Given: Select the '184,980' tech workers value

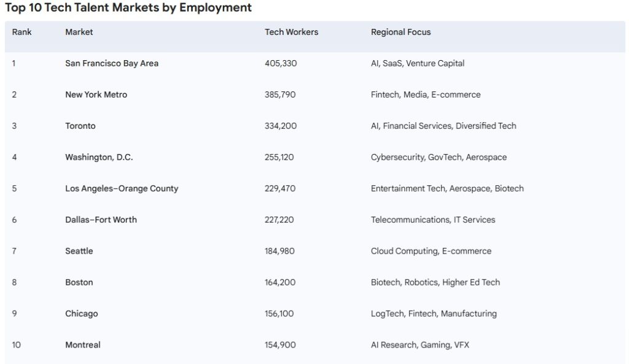Looking at the screenshot, I should click(x=279, y=251).
